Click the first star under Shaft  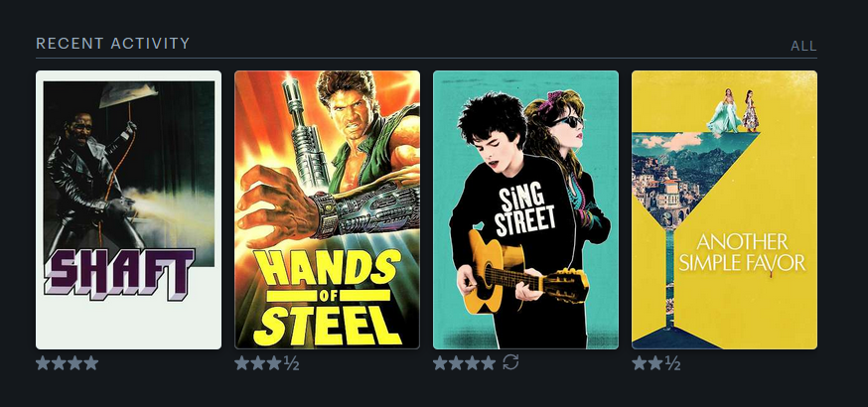(x=43, y=363)
